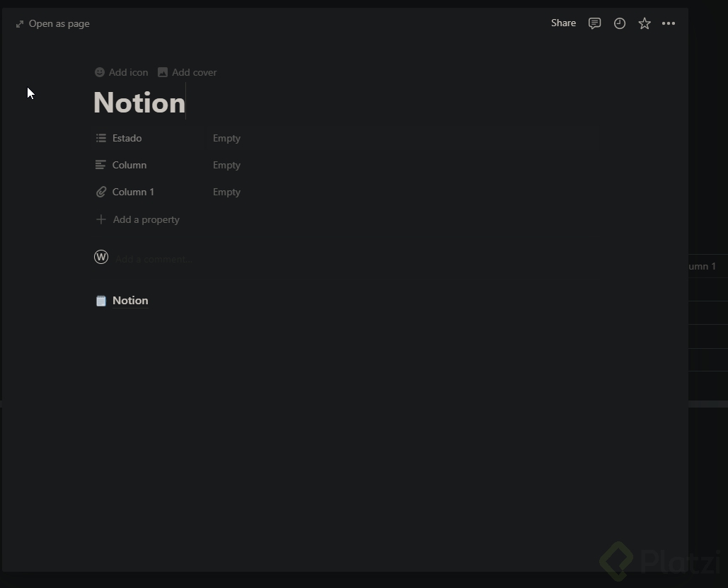728x588 pixels.
Task: Click the Add a comment field
Action: (154, 259)
